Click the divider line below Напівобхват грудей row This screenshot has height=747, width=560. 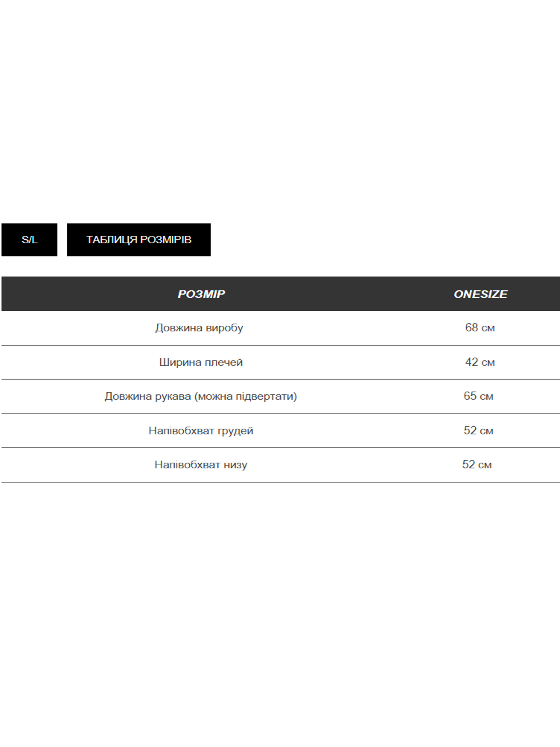[280, 448]
